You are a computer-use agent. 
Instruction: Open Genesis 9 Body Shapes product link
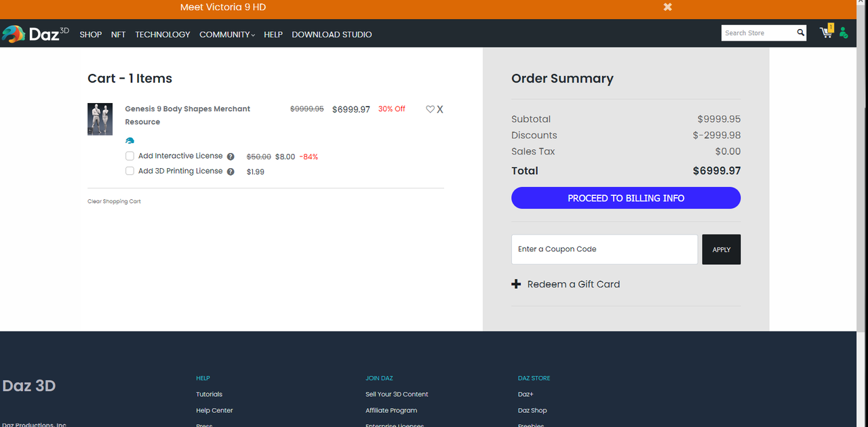(x=188, y=115)
